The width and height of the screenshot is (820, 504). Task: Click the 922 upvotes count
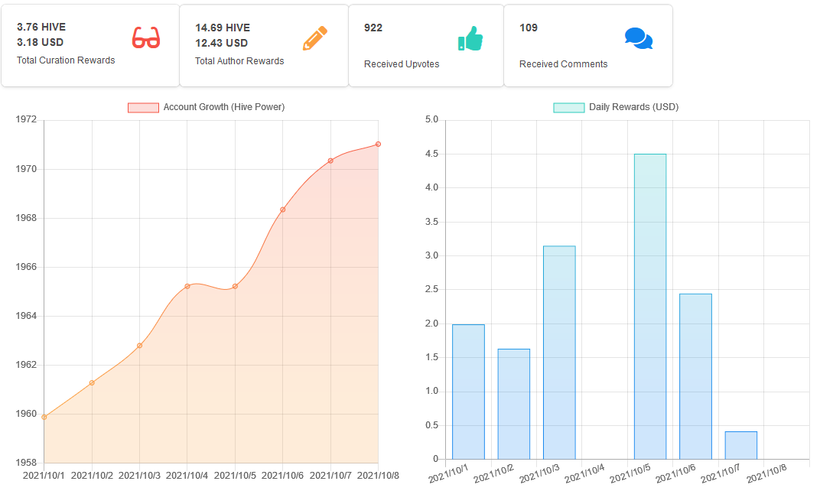coord(373,28)
